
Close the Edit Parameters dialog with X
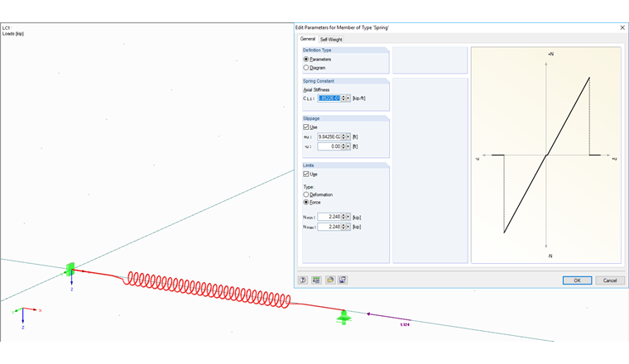622,27
